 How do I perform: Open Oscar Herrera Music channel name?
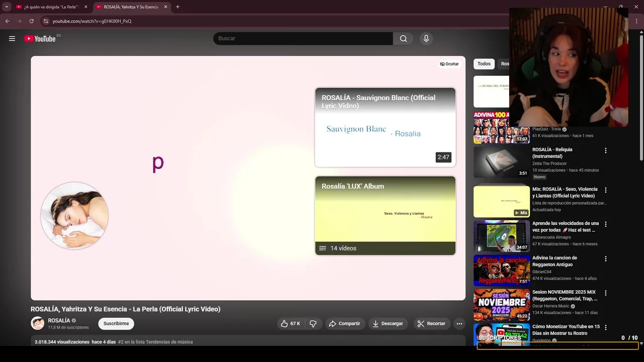point(550,306)
